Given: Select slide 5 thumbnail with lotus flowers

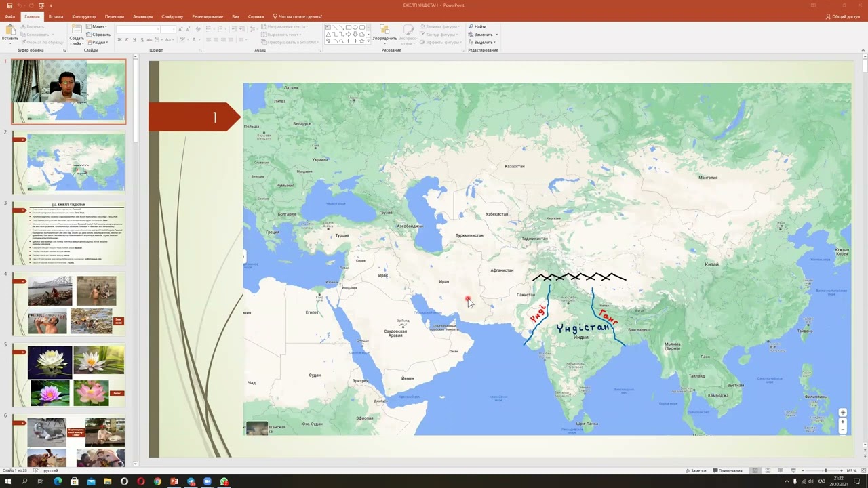Looking at the screenshot, I should pos(69,375).
